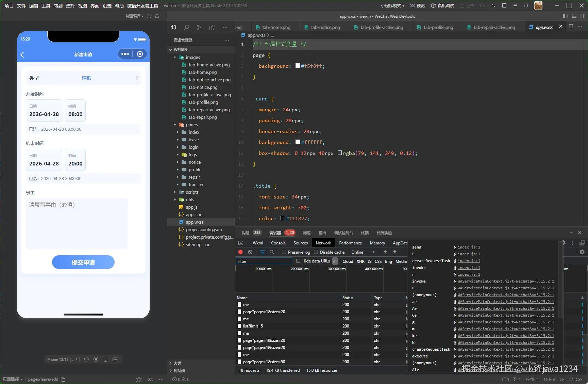Image resolution: width=588 pixels, height=384 pixels.
Task: Click the extensions icon in editor toolbar
Action: (212, 28)
